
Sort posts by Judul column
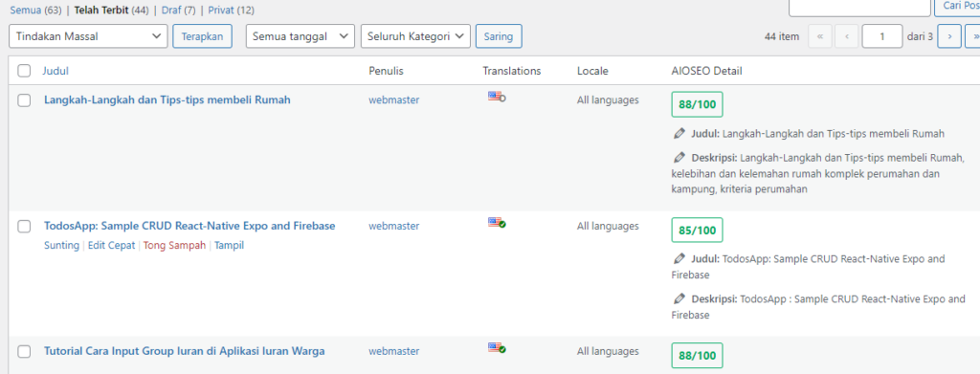(56, 71)
